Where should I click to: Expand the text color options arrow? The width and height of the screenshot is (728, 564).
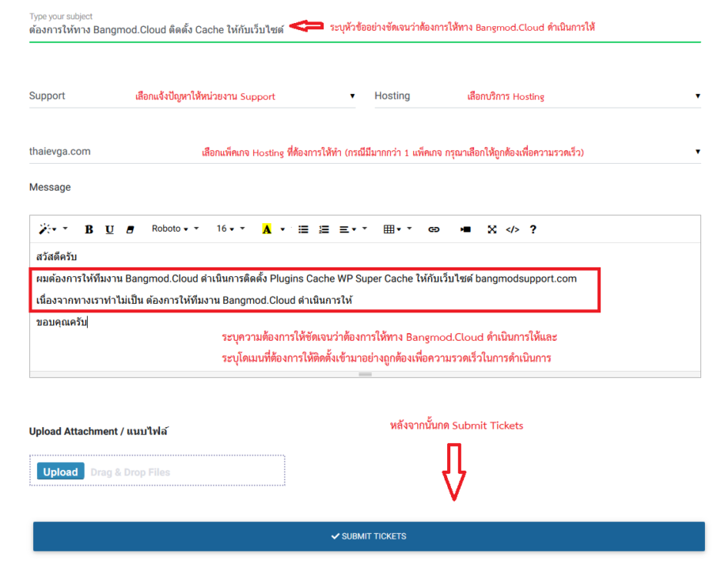pyautogui.click(x=282, y=229)
